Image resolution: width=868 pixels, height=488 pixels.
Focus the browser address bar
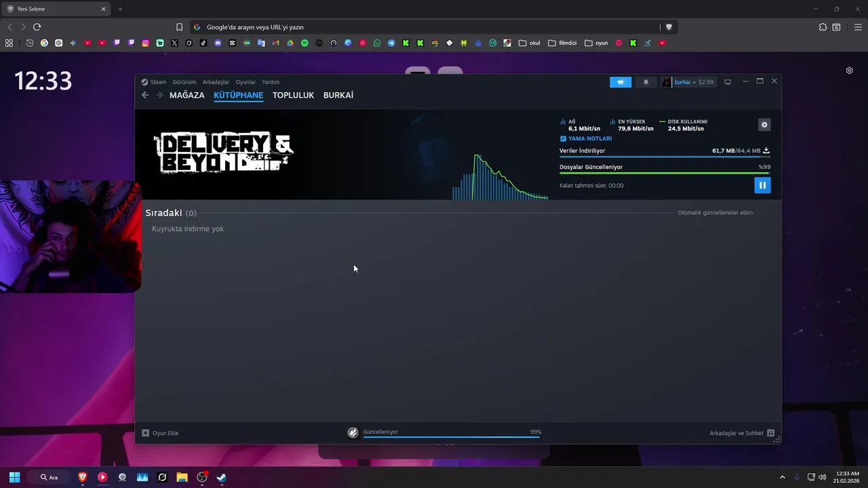click(427, 27)
